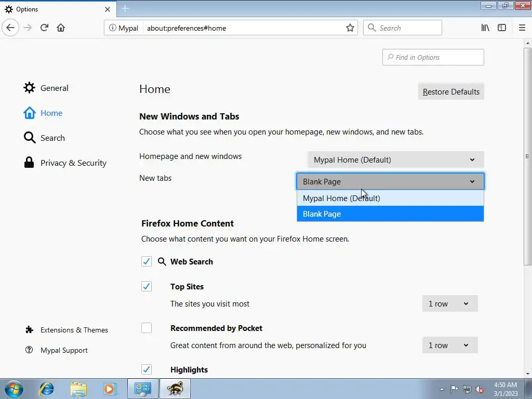Click the Find in Options field
Viewport: 532px width, 399px height.
coord(433,57)
